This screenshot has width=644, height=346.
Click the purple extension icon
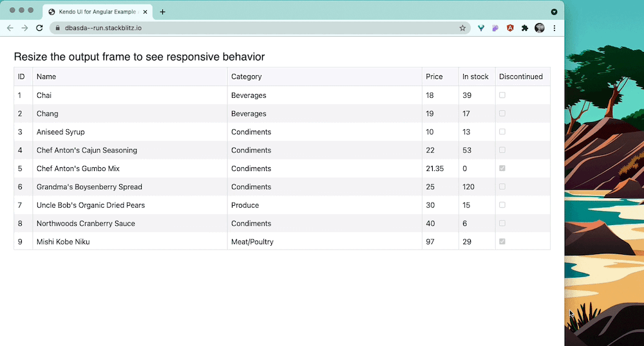[x=495, y=28]
